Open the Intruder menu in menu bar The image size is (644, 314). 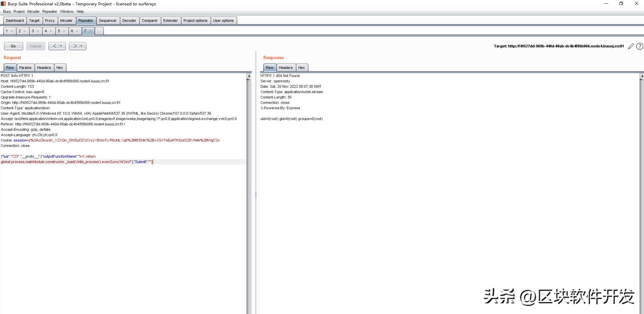pos(33,11)
